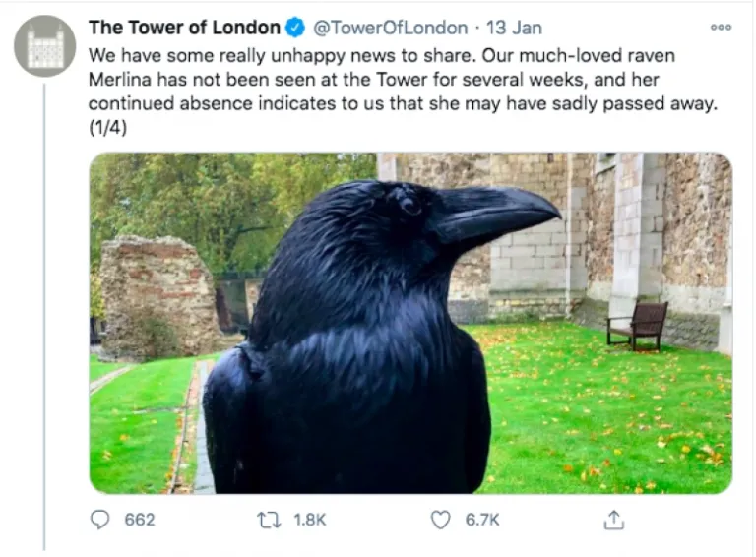
Task: Open the 13 Jan timestamp link
Action: point(512,28)
